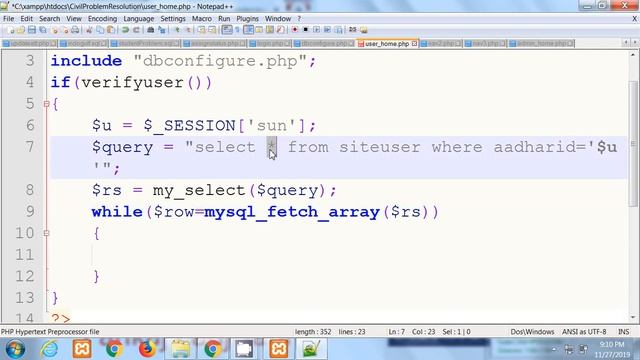Close the user_home.php tab
640x360 pixels.
tap(414, 43)
